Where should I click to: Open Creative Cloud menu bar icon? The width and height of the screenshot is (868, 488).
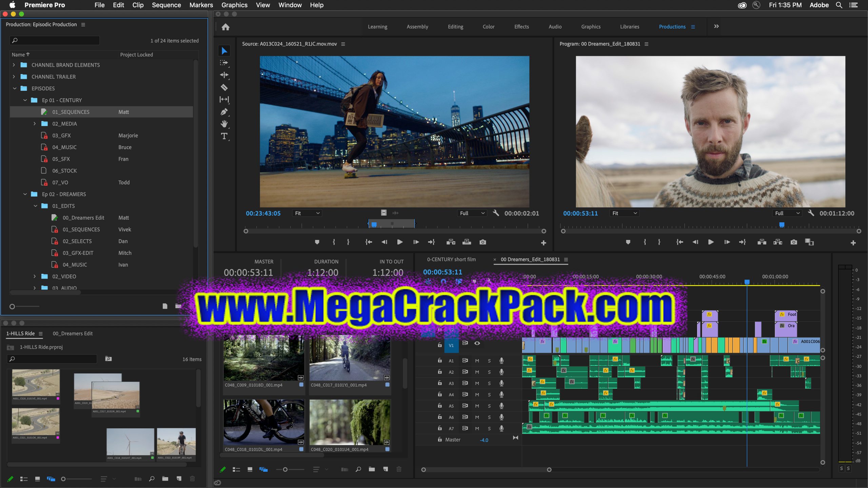tap(742, 5)
